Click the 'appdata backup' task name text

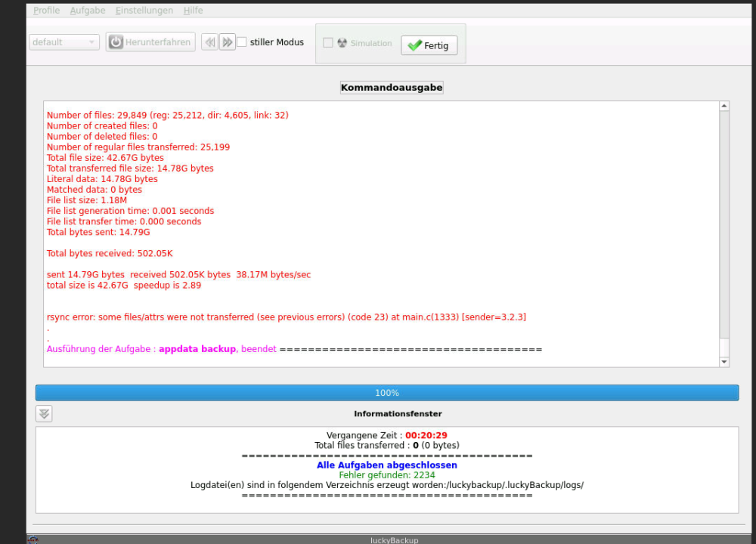(197, 349)
